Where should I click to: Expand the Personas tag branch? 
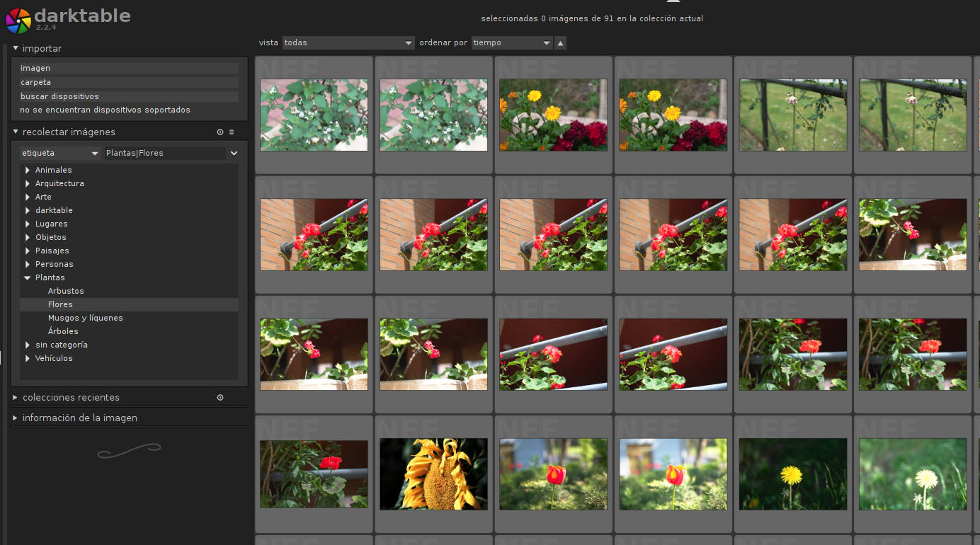(28, 264)
